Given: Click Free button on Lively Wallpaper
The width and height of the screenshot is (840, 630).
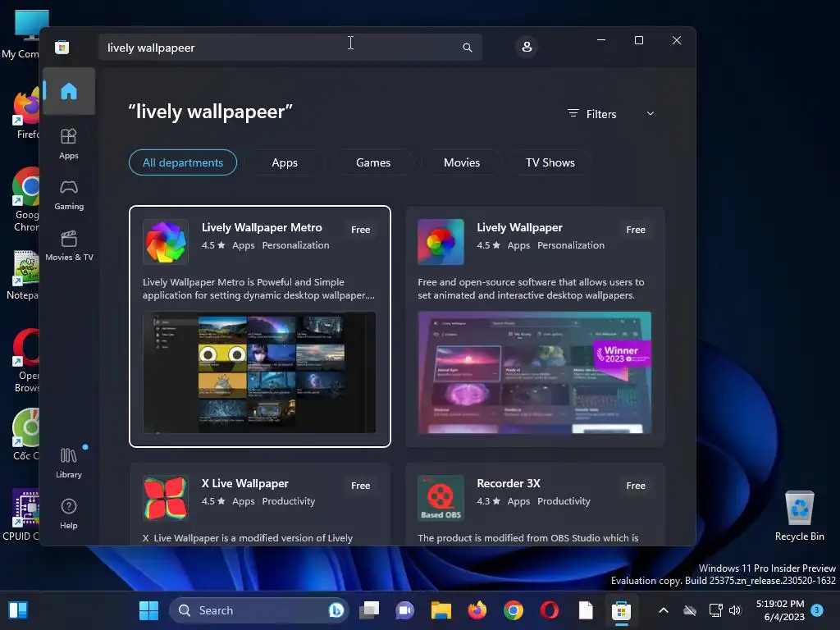Looking at the screenshot, I should (x=636, y=230).
